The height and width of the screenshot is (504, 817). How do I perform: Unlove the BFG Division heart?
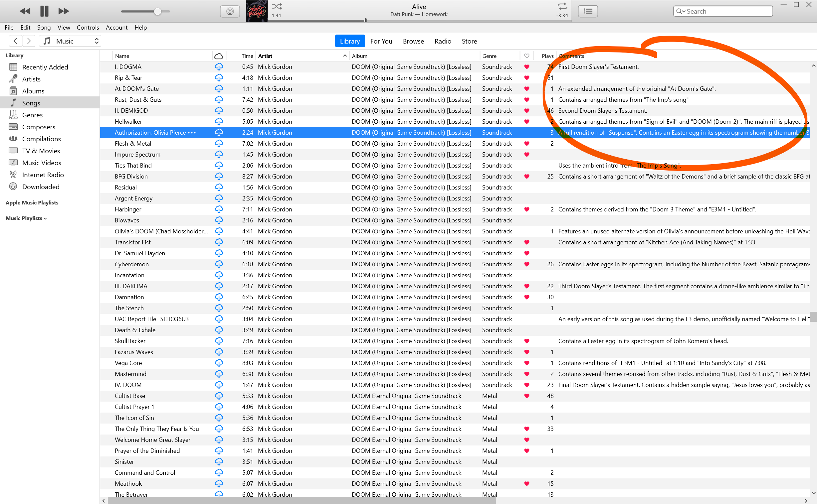[x=526, y=177]
